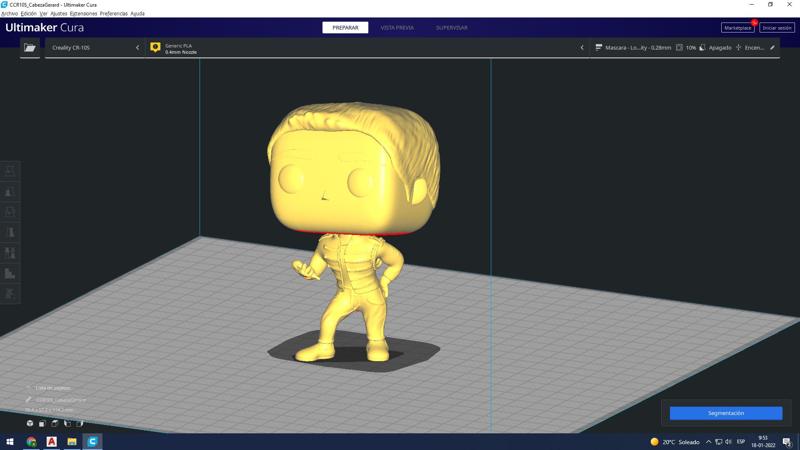Switch to the VISTA PREVIA tab
The height and width of the screenshot is (450, 800).
click(397, 28)
